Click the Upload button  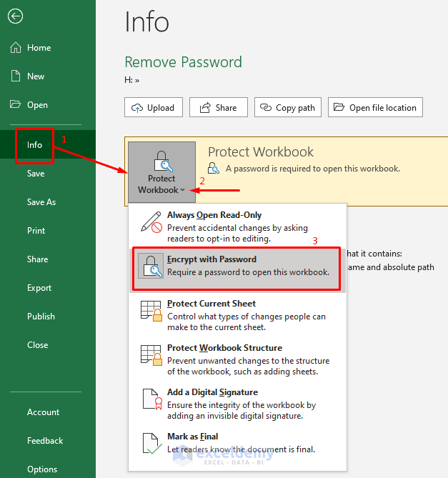tap(154, 107)
